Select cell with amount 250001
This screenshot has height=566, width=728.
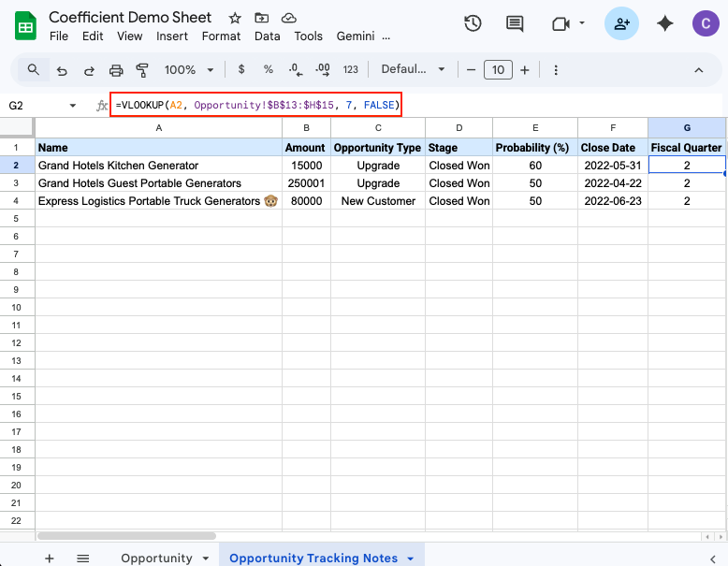[306, 183]
